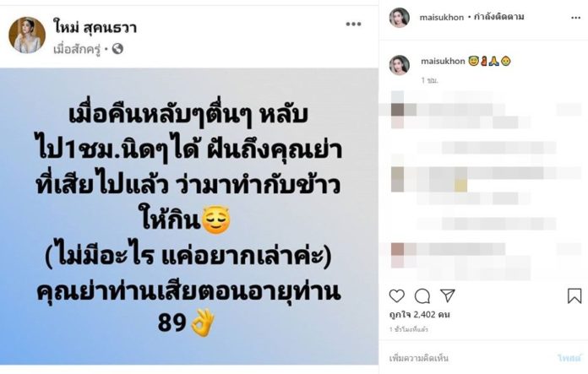588x374 pixels.
Task: Open profile name ใหม่ สุคนธวา
Action: click(95, 28)
